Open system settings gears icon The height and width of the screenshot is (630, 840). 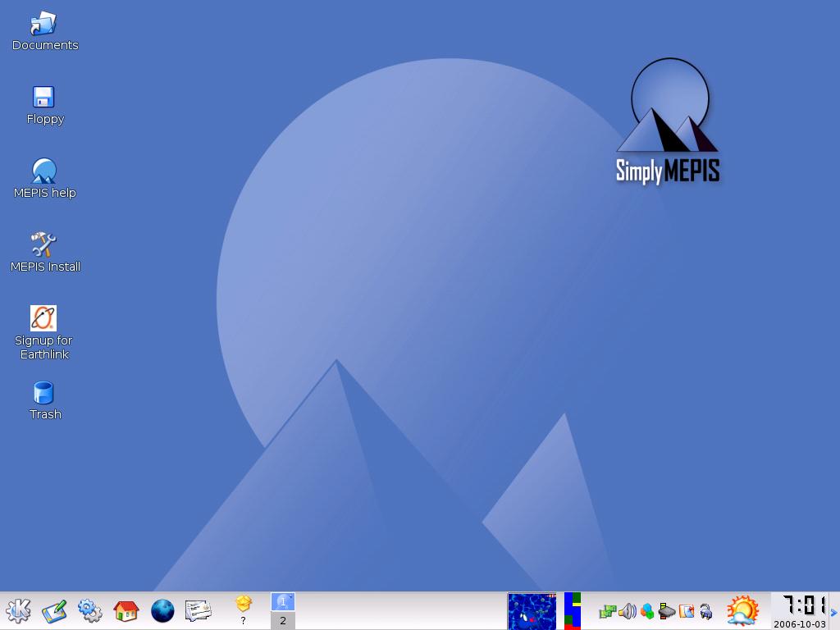click(x=90, y=611)
